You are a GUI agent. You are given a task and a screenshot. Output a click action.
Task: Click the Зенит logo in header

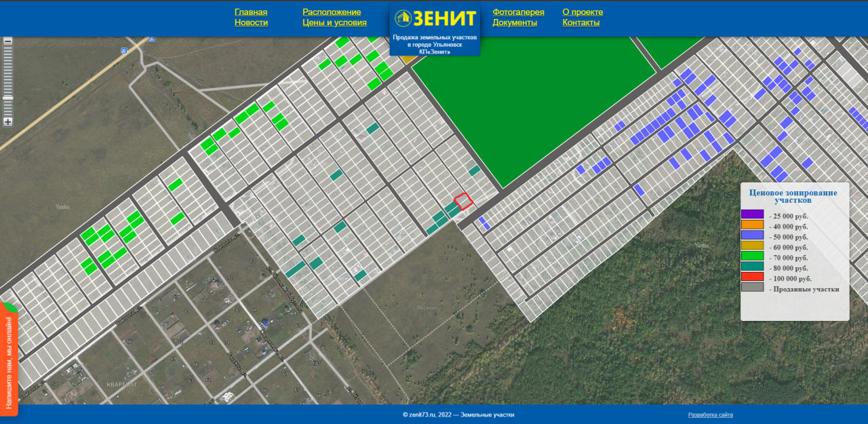435,18
